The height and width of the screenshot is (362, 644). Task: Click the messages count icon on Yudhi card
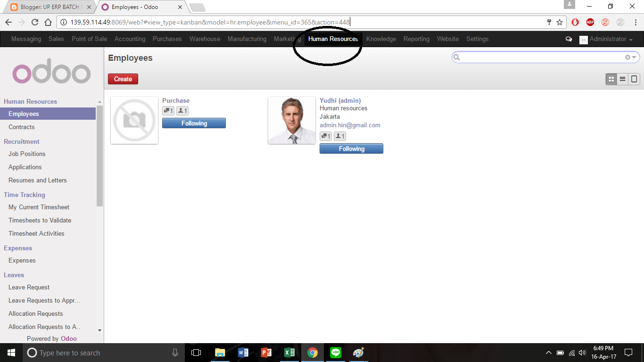326,136
